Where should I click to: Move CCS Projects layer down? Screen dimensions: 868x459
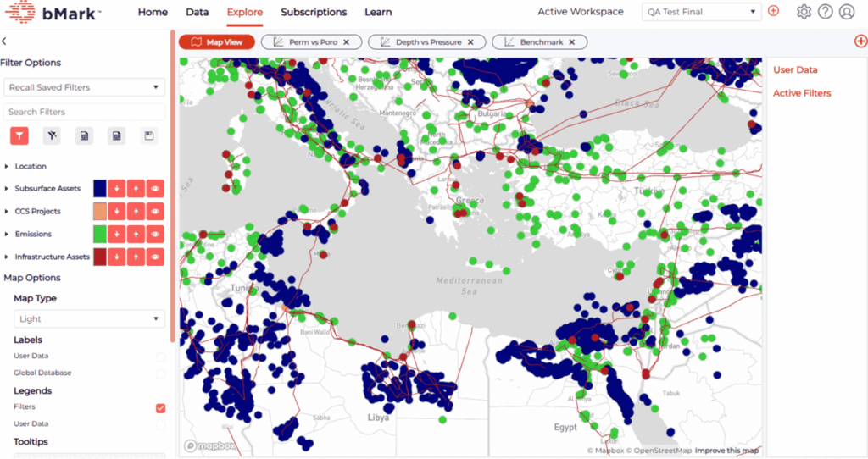coord(117,211)
